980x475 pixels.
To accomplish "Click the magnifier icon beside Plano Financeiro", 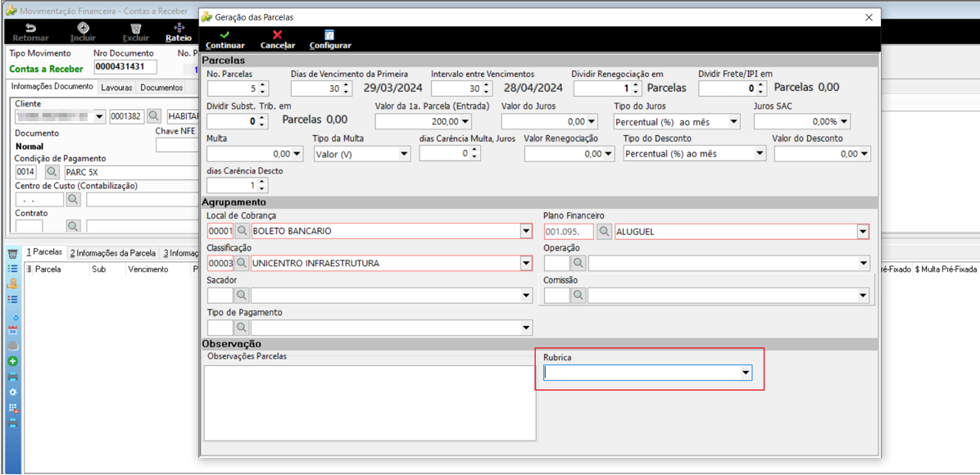I will pyautogui.click(x=604, y=231).
